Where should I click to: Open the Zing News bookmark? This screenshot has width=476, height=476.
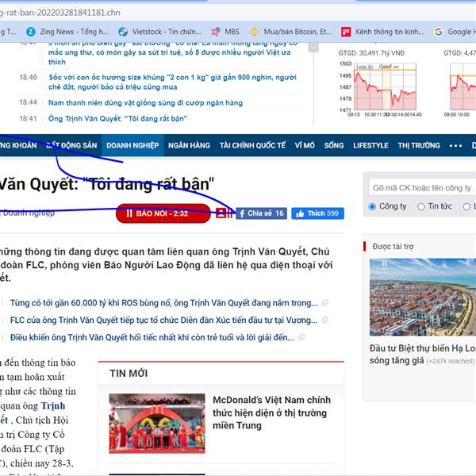[67, 32]
